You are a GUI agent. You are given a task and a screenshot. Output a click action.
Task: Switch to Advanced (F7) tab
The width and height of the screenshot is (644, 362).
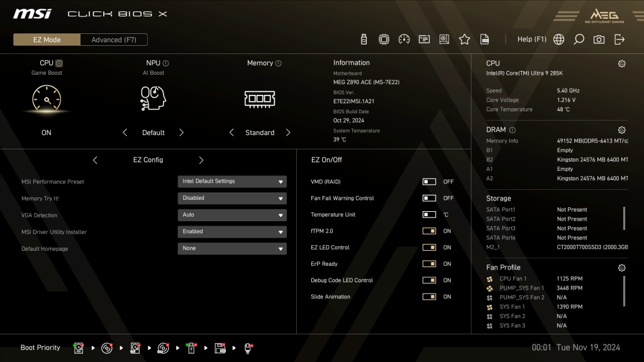coord(114,40)
